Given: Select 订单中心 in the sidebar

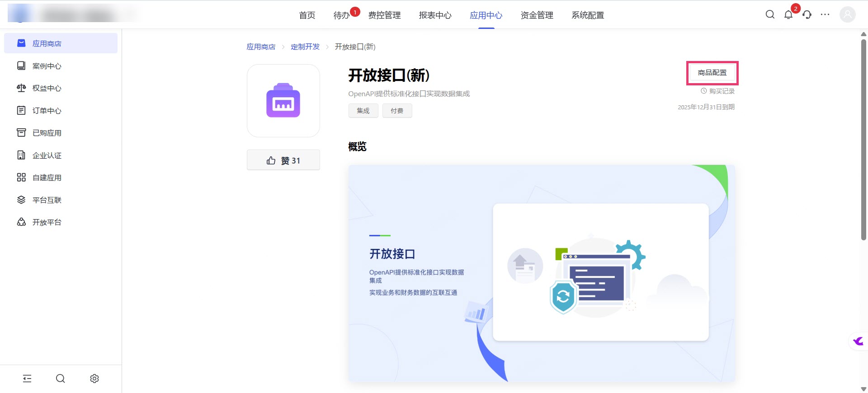Looking at the screenshot, I should click(x=47, y=111).
